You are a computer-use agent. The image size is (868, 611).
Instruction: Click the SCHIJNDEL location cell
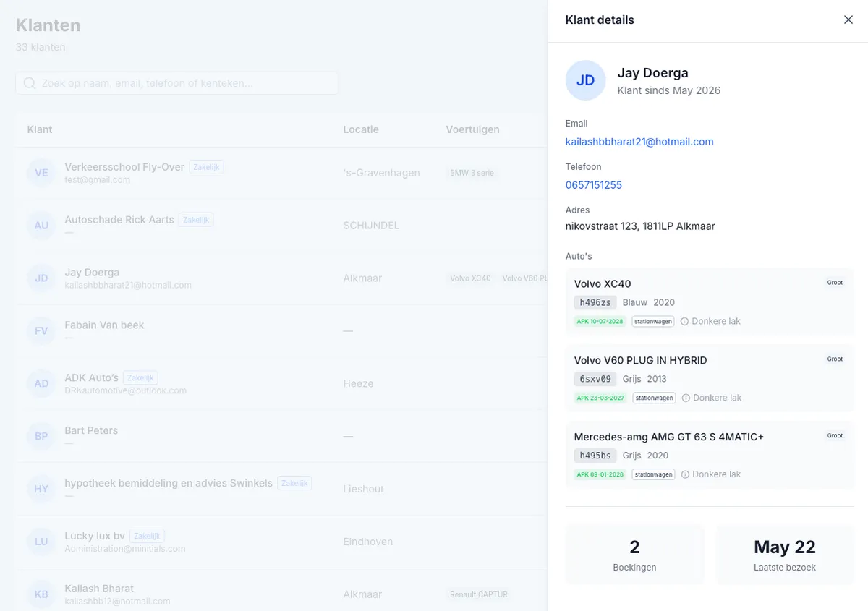point(371,226)
